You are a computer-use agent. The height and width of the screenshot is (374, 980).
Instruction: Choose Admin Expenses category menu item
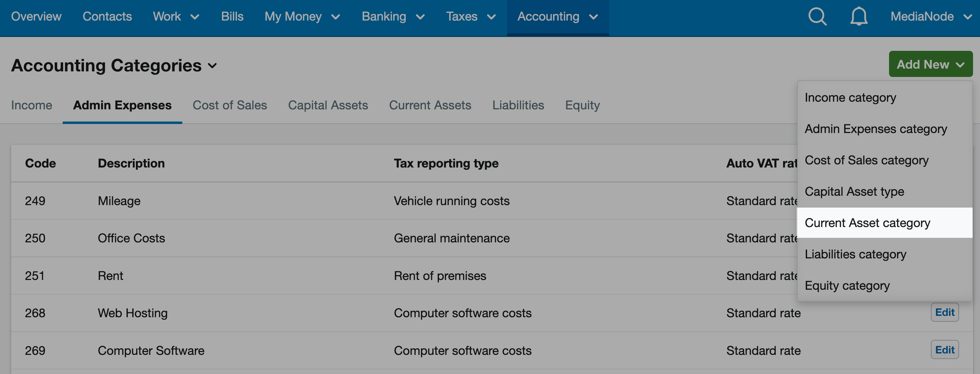point(885,129)
